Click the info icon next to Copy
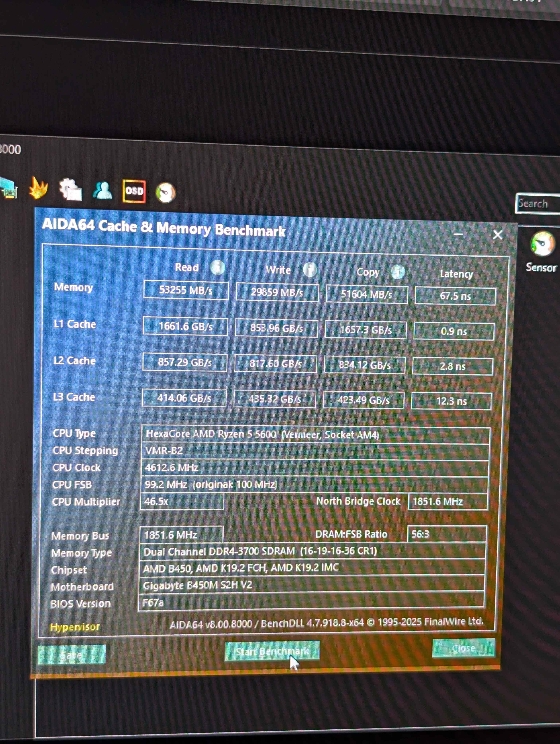This screenshot has height=744, width=560. click(398, 272)
